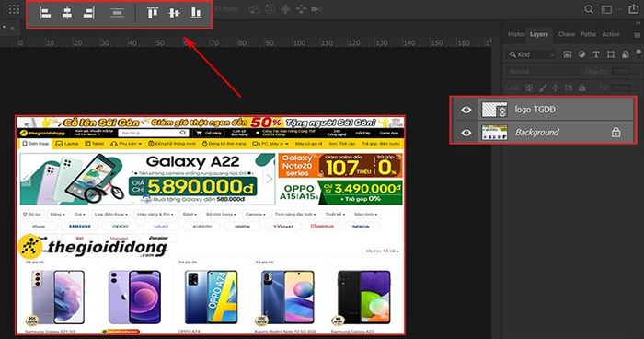
Task: Click Align vertical centers icon
Action: click(174, 13)
